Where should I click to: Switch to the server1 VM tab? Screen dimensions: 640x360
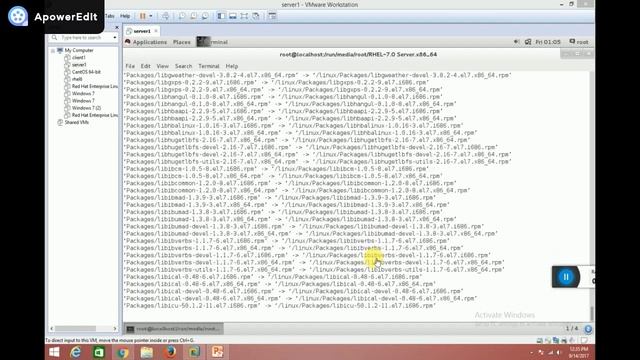(x=142, y=31)
